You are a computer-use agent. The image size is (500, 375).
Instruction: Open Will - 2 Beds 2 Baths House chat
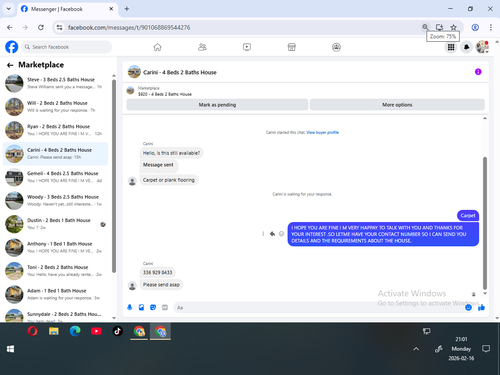pos(55,107)
